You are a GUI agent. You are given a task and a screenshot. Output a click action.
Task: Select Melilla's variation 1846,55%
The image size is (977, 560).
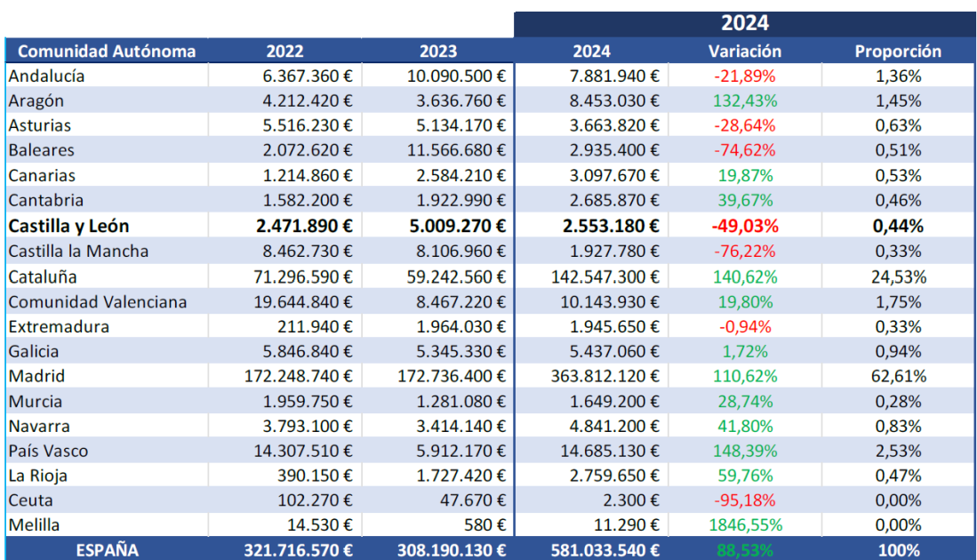tap(744, 525)
